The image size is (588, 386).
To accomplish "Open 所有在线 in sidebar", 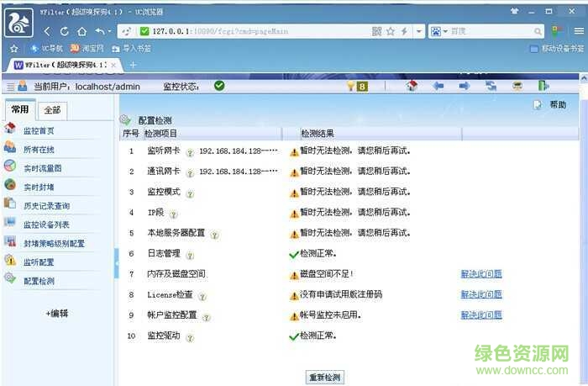I will 39,150.
